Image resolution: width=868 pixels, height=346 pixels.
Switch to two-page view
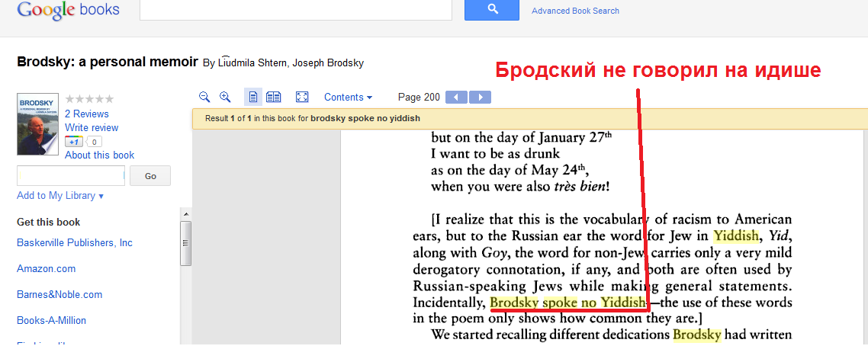click(x=274, y=98)
